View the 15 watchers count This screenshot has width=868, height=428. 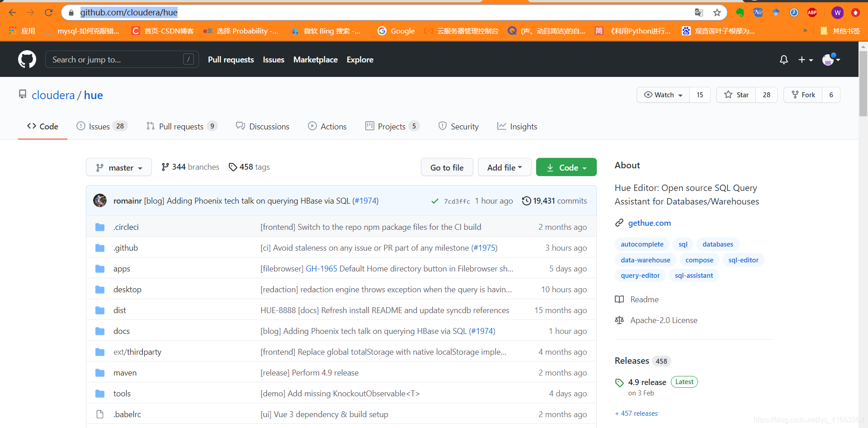tap(700, 95)
